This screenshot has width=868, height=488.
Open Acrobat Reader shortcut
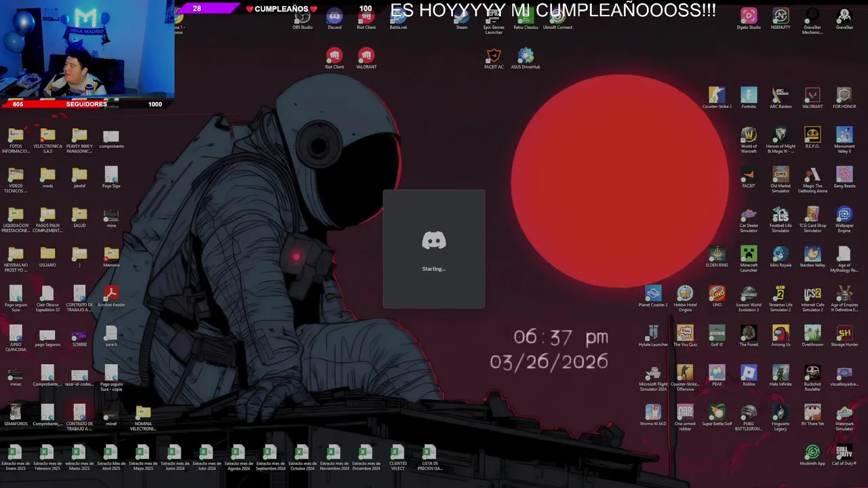click(x=111, y=296)
